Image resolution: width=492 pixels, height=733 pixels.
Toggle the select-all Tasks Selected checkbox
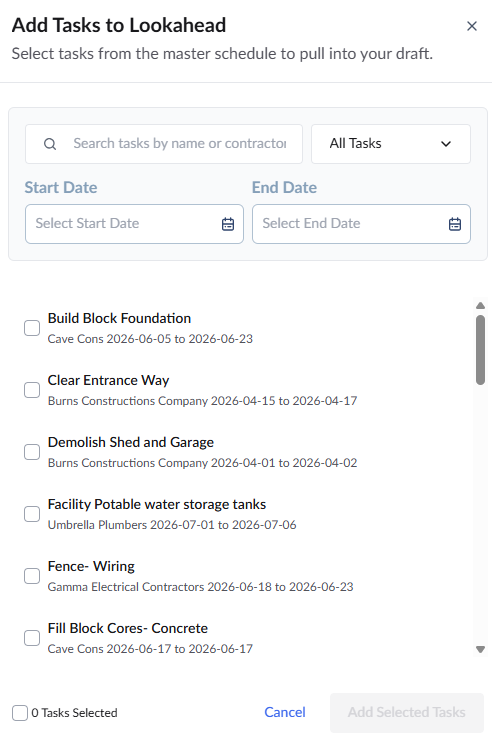[x=20, y=713]
